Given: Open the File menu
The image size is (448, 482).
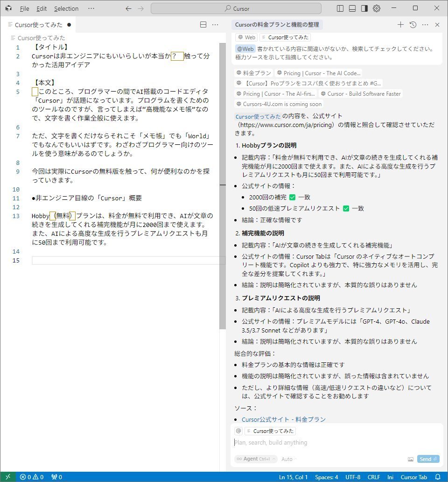Looking at the screenshot, I should 25,8.
